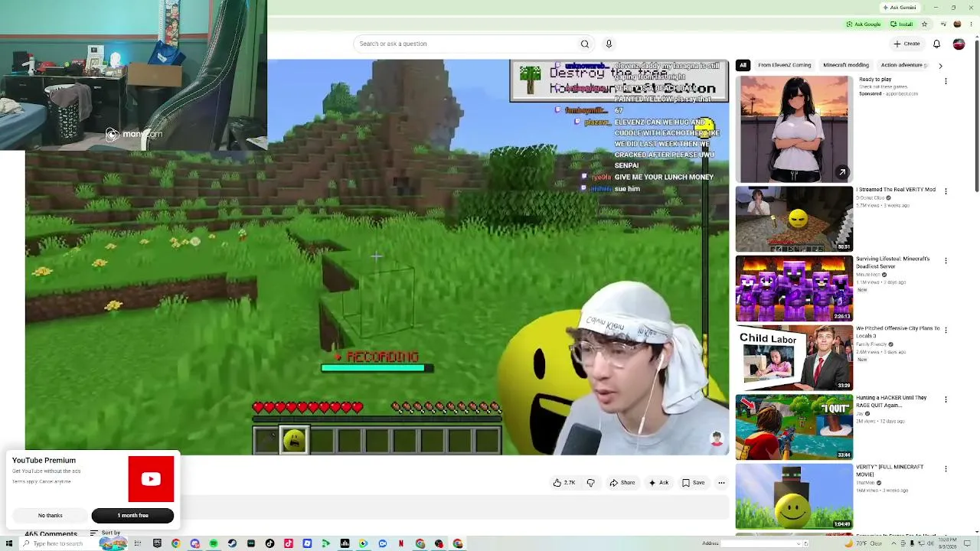
Task: Click Ask Google in the address bar
Action: 864,24
